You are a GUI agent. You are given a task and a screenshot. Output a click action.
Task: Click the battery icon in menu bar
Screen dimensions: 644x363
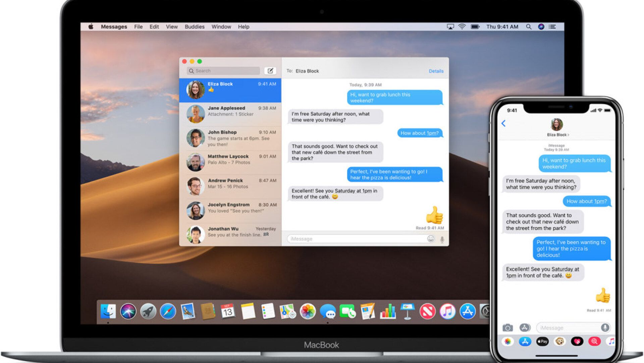(475, 26)
